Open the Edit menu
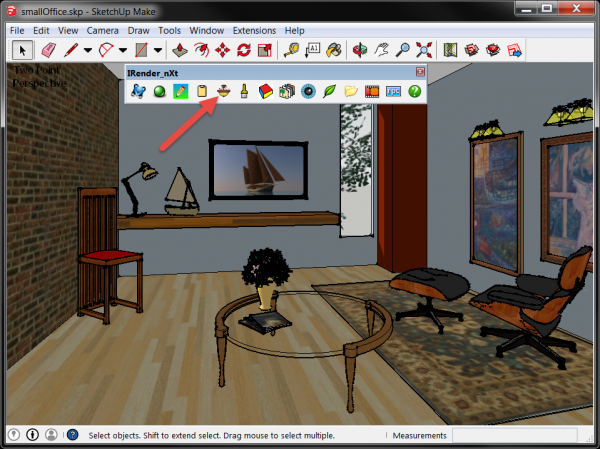The height and width of the screenshot is (449, 600). [41, 31]
